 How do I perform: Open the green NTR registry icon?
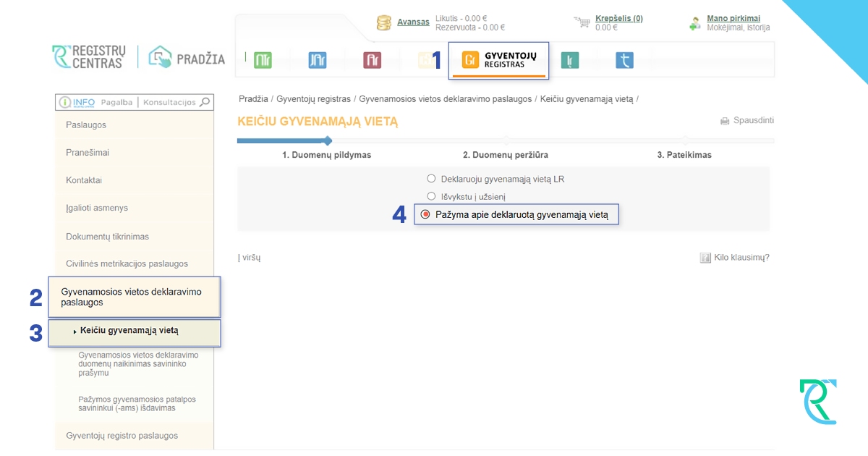[263, 60]
